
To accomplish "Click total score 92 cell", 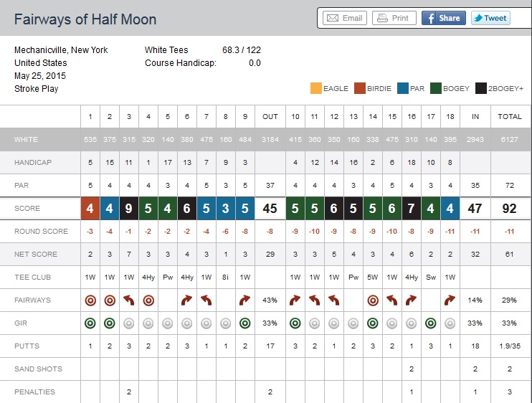I will [x=510, y=209].
